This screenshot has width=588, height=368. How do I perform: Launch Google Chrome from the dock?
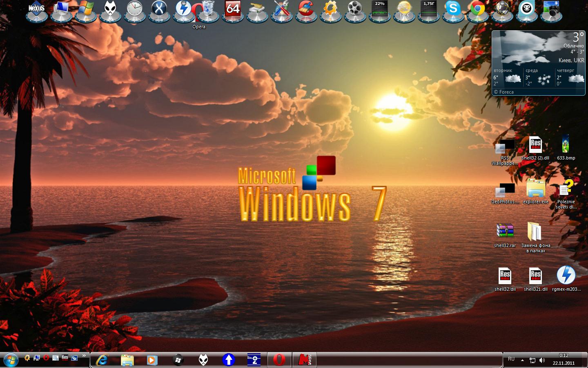478,11
